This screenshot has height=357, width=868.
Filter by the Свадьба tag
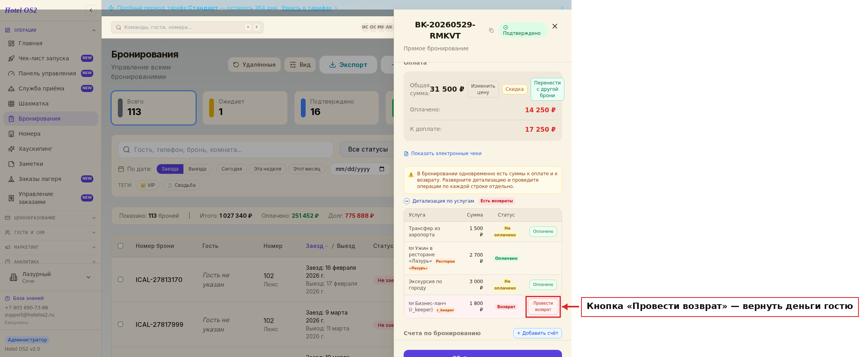pyautogui.click(x=181, y=185)
